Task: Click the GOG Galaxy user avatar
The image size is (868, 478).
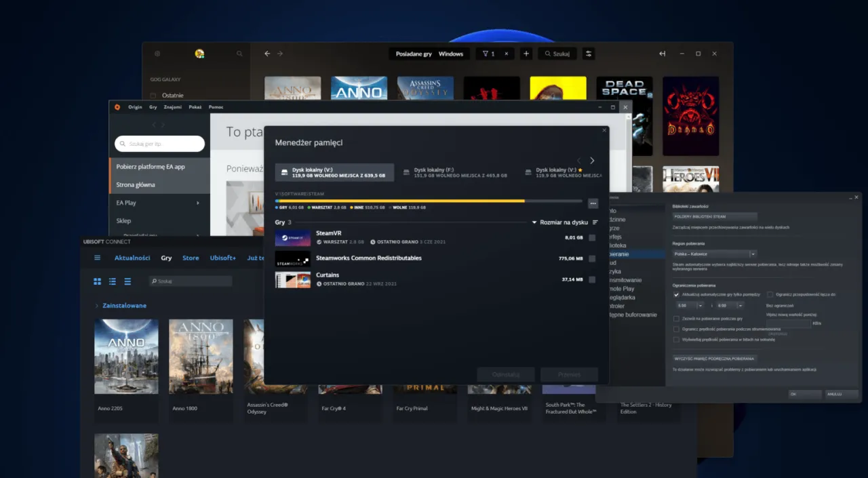Action: pos(199,54)
